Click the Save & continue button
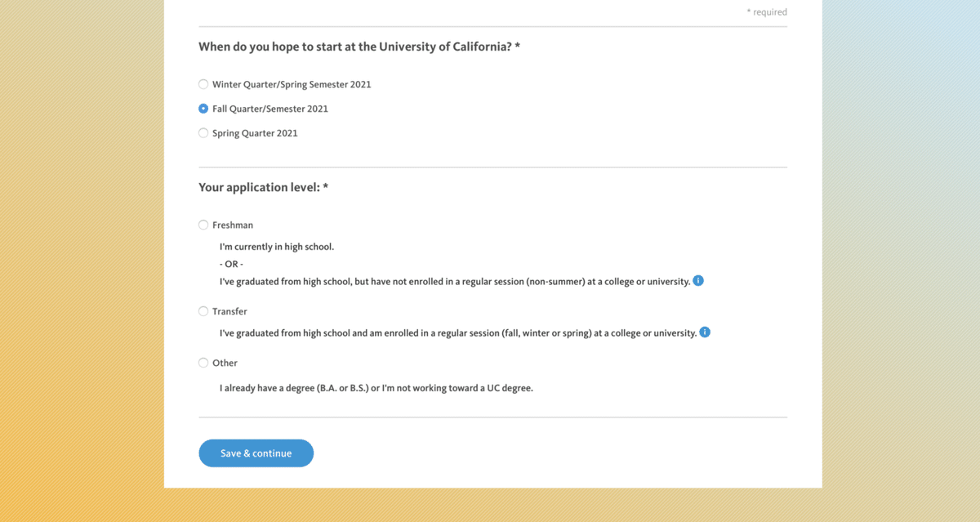The width and height of the screenshot is (980, 522). [256, 453]
